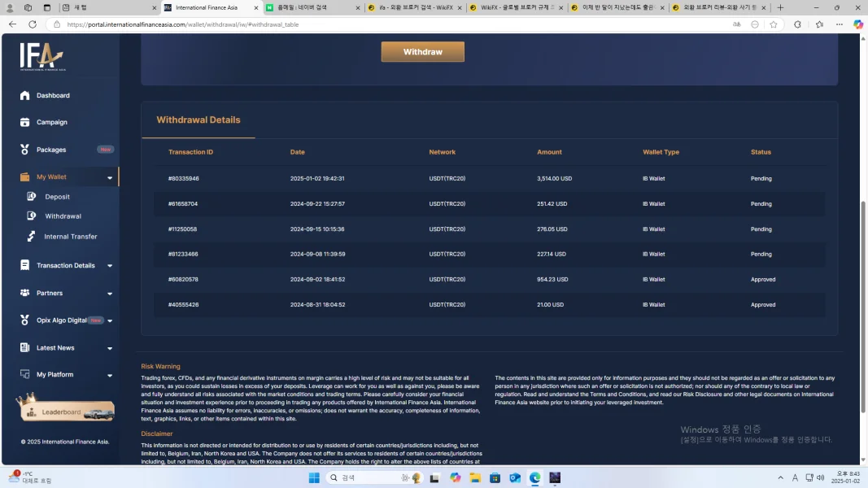This screenshot has height=488, width=868.
Task: Open Windows Start menu
Action: click(x=314, y=477)
